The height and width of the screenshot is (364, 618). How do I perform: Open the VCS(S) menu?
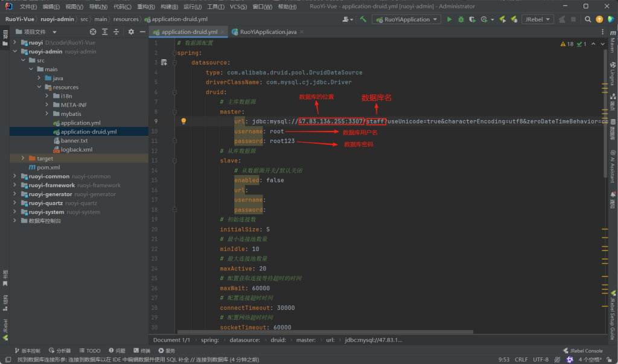coord(238,7)
